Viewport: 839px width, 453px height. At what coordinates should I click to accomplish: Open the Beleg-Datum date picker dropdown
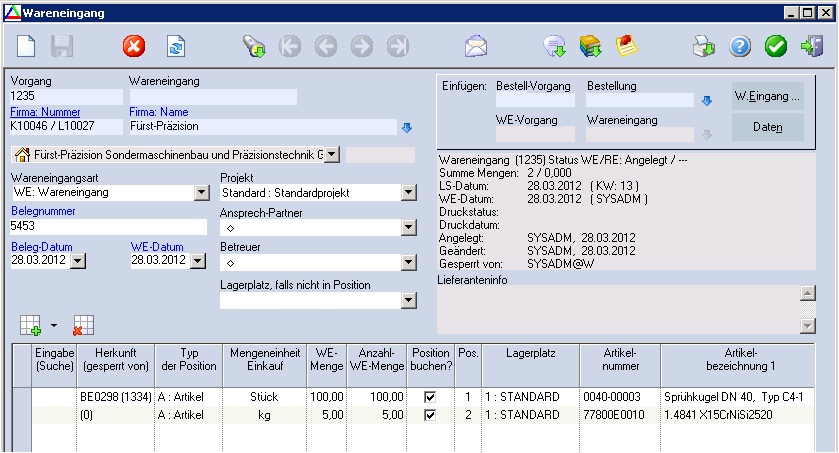tap(78, 261)
